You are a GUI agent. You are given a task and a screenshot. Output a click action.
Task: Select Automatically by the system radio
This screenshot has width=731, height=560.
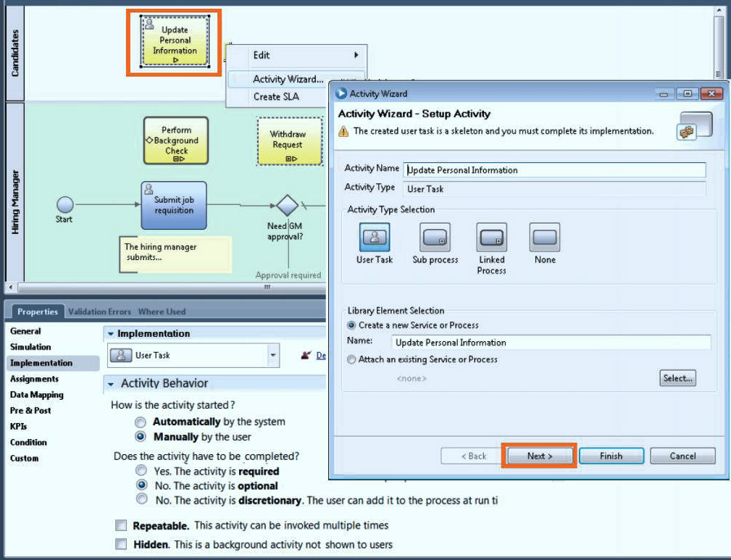coord(142,422)
